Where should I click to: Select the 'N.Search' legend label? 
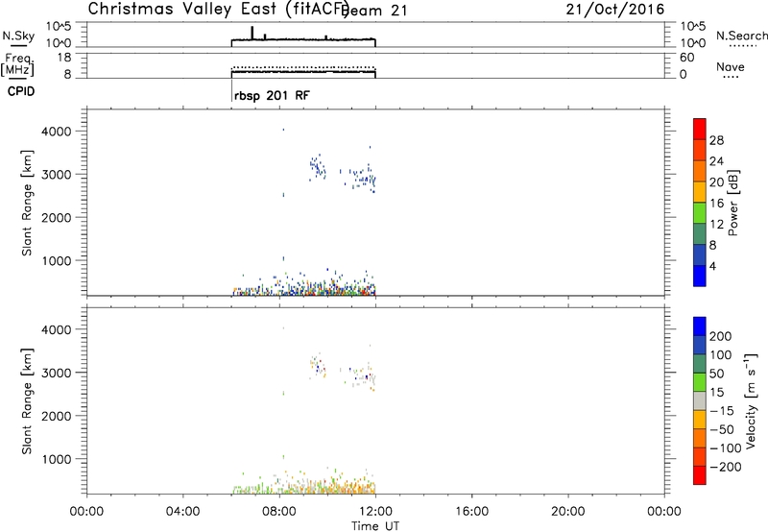[741, 36]
